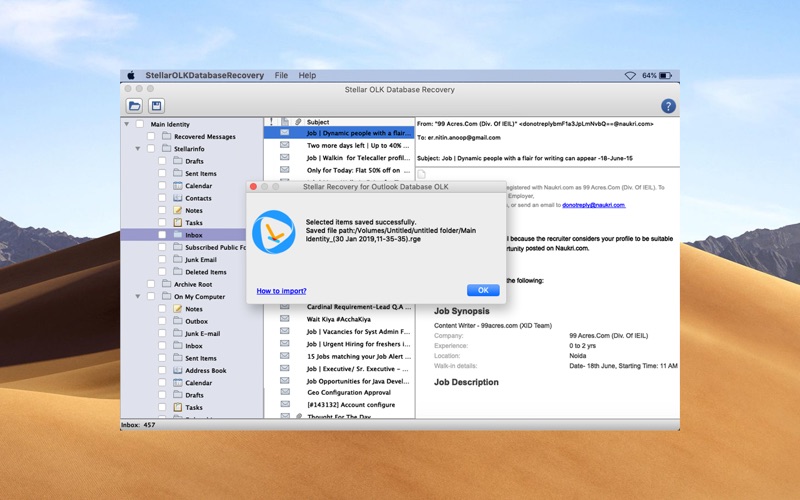The height and width of the screenshot is (500, 800).
Task: Check the Recovered Messages checkbox
Action: click(151, 136)
